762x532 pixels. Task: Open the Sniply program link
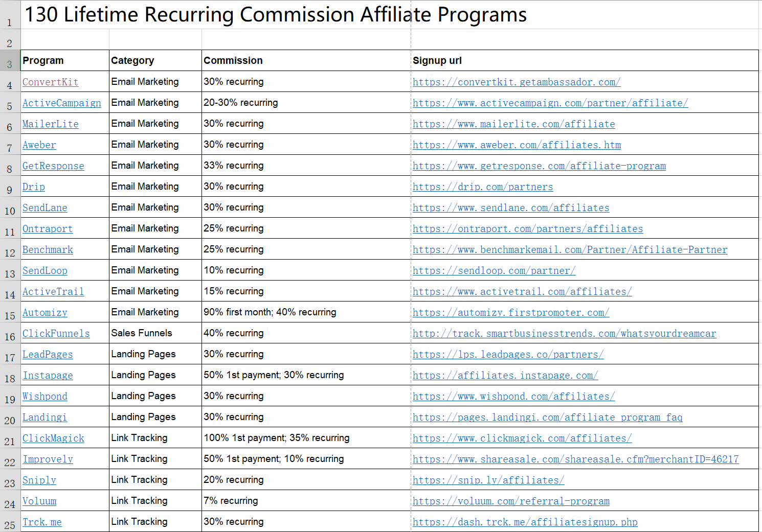tap(39, 480)
